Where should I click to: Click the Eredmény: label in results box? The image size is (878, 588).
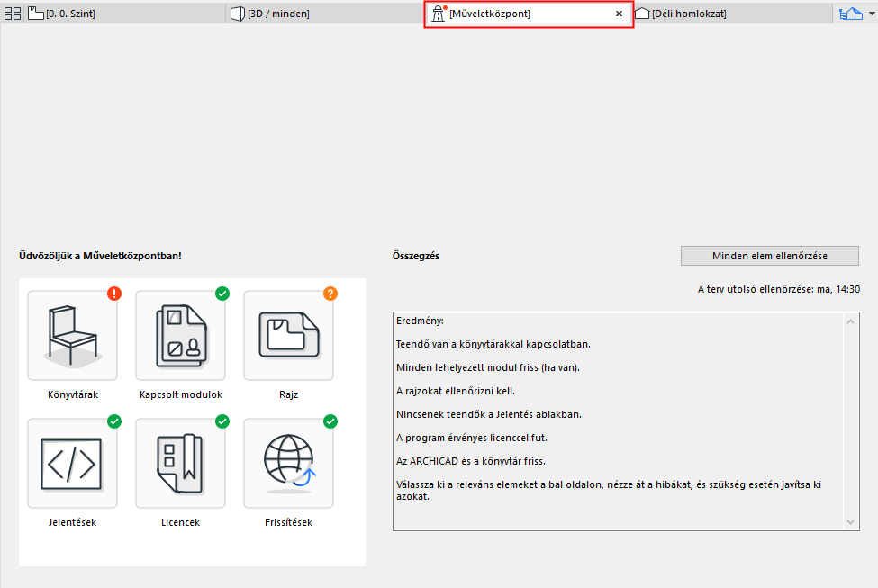[420, 321]
